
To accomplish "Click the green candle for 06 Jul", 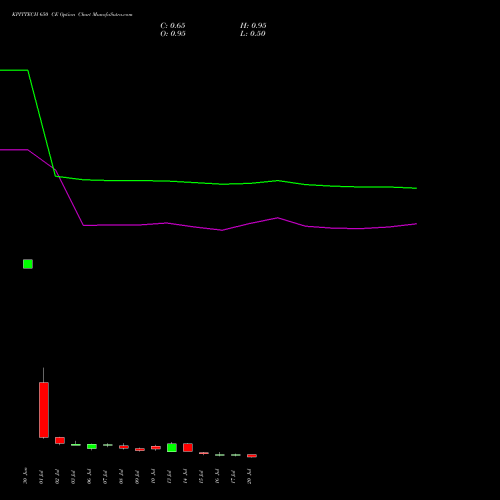I will pyautogui.click(x=92, y=446).
